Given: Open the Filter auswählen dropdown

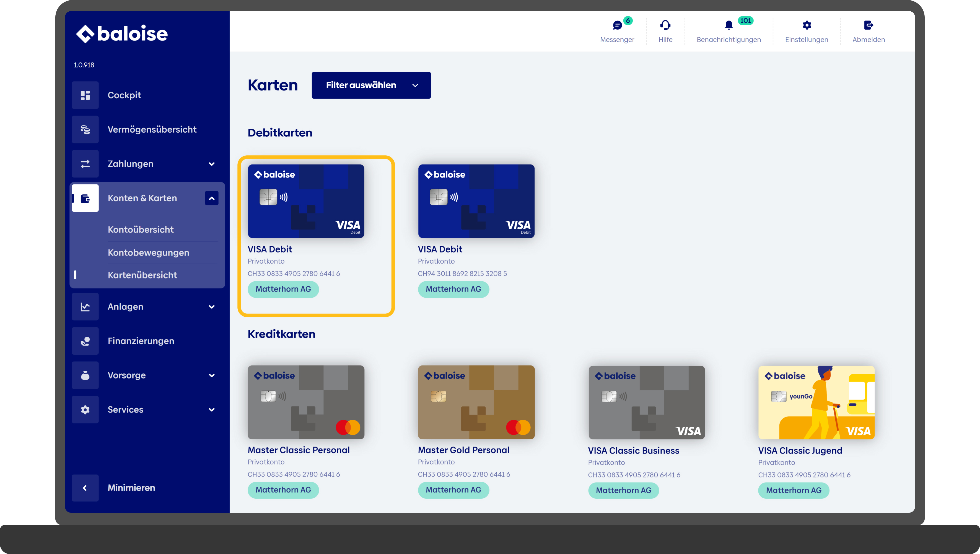Looking at the screenshot, I should pos(371,85).
